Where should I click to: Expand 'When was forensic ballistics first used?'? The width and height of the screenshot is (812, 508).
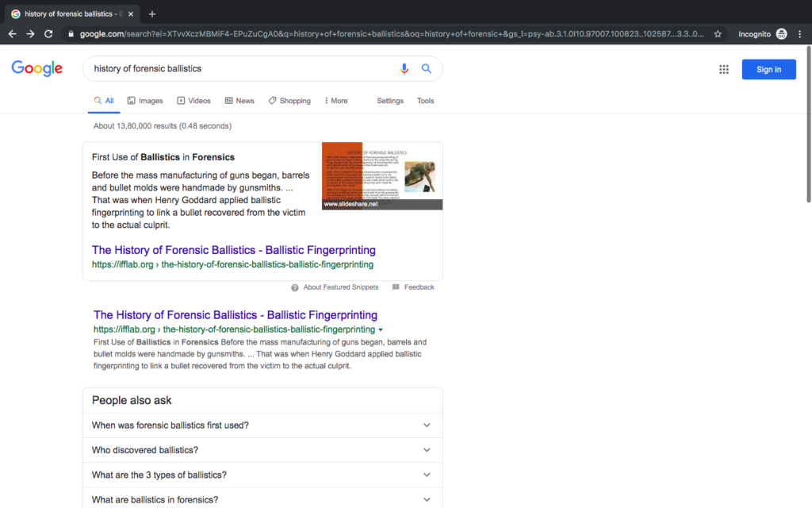(262, 425)
